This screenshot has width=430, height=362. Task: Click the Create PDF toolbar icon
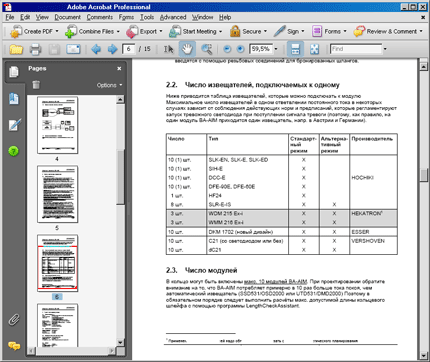pyautogui.click(x=15, y=32)
